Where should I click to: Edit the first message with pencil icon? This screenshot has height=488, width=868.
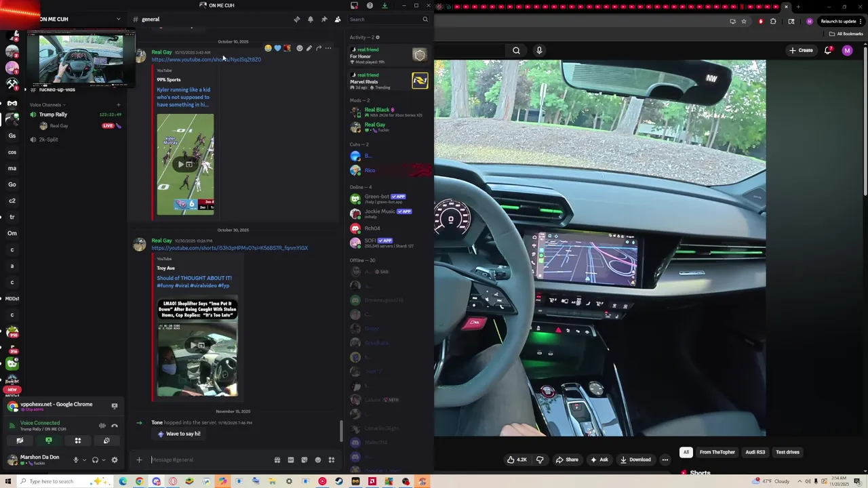point(309,48)
